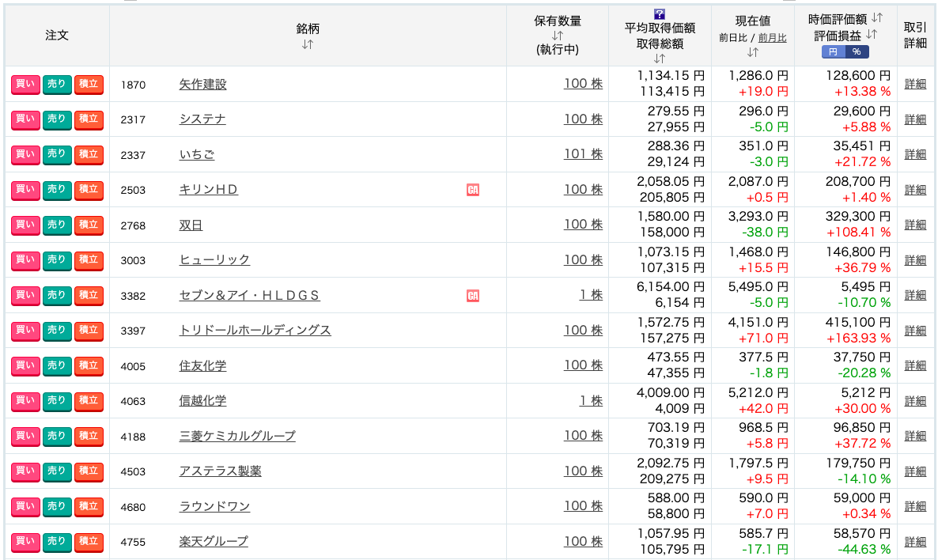Sort by 評価損益 arrows
The image size is (938, 560).
[x=872, y=35]
